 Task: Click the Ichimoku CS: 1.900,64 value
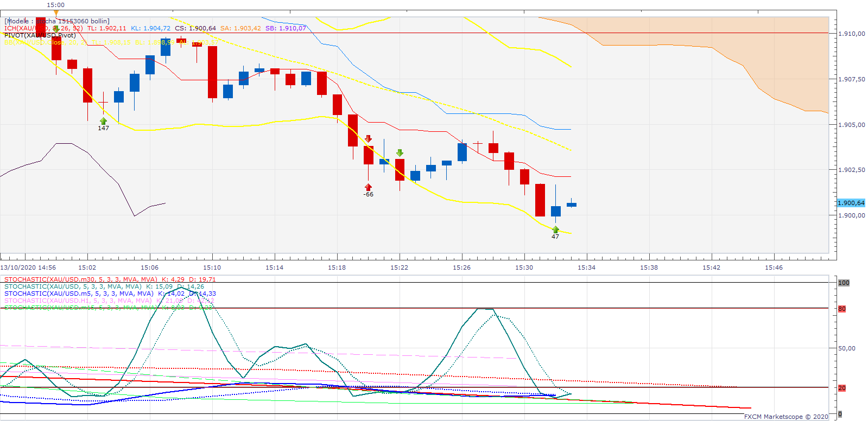click(x=195, y=28)
